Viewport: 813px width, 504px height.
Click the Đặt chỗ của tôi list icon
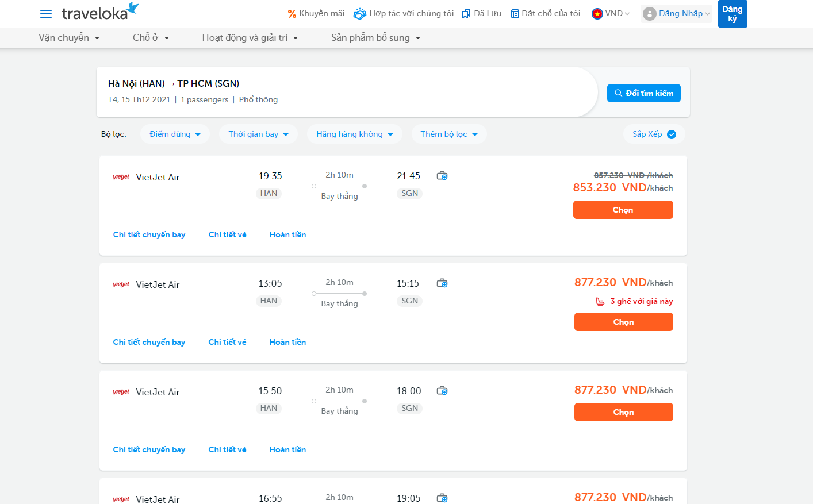coord(515,14)
